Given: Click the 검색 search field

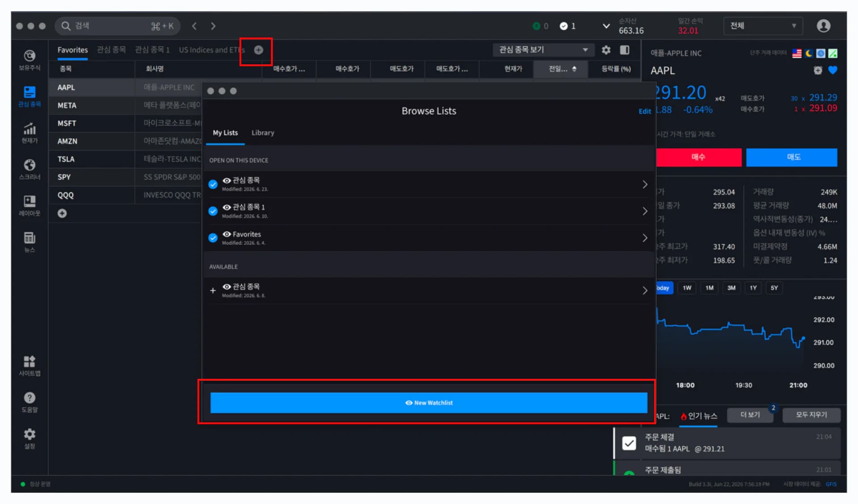Looking at the screenshot, I should click(118, 26).
